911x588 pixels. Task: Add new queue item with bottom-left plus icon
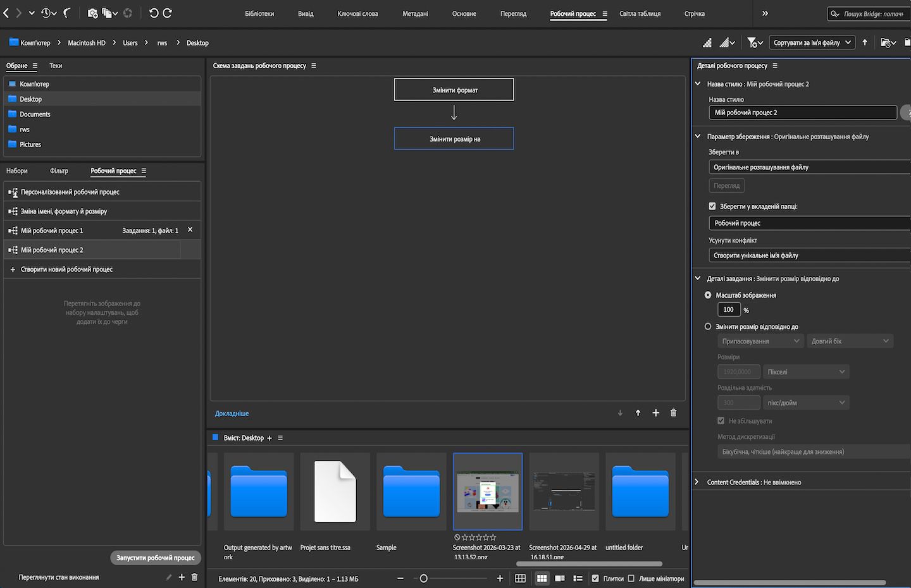182,577
